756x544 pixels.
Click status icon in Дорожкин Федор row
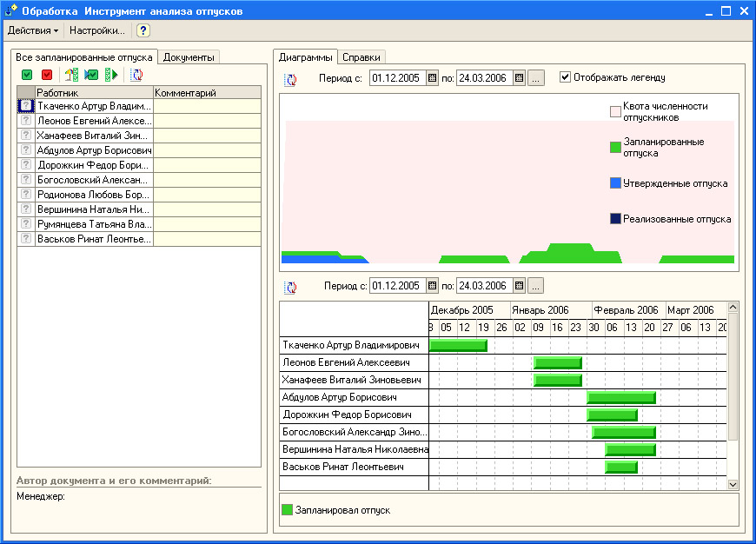point(26,165)
